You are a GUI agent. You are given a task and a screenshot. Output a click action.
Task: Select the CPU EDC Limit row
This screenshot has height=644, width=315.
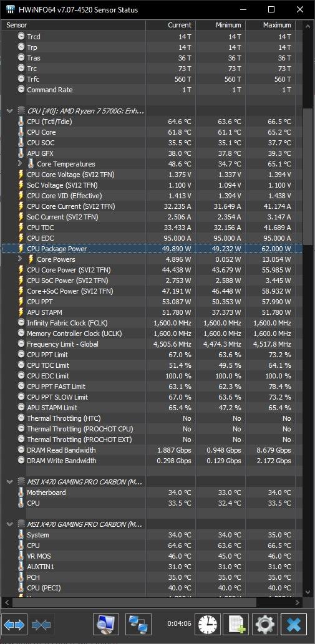point(152,376)
